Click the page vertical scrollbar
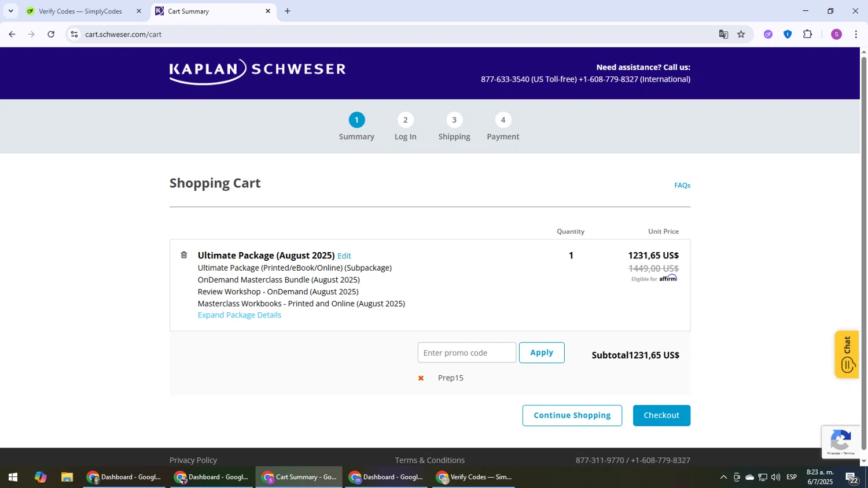Image resolution: width=868 pixels, height=488 pixels. click(x=864, y=254)
